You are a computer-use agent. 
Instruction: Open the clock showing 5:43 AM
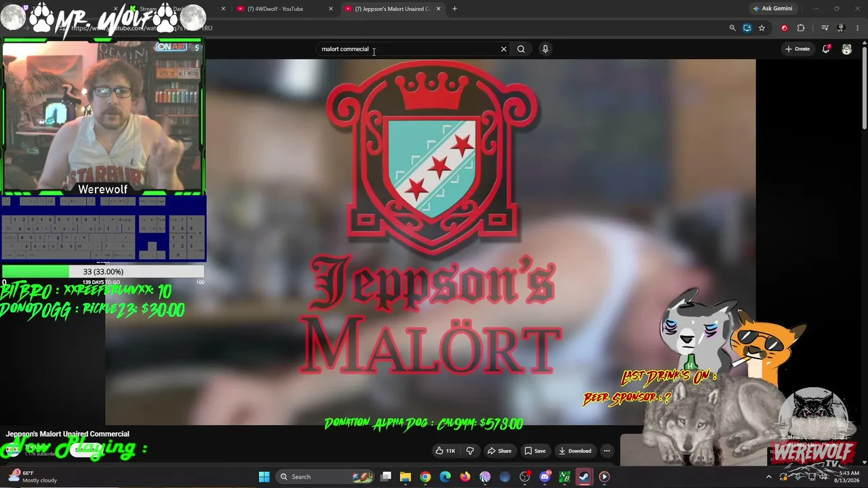(x=849, y=476)
